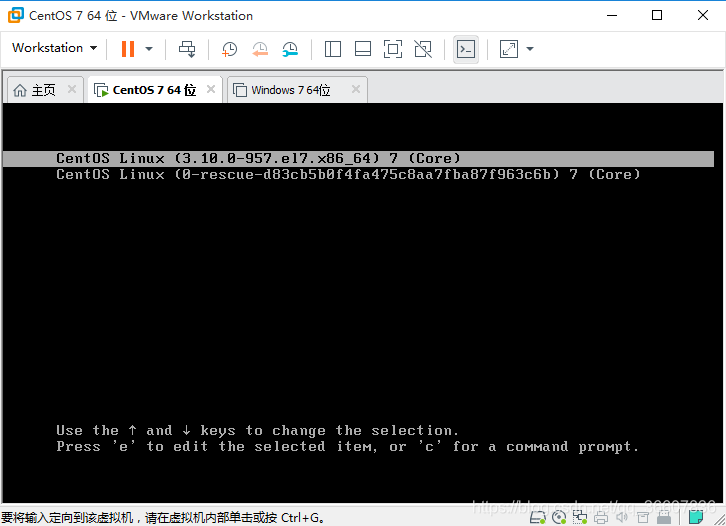Toggle the thumbnail bar view icon

coord(363,49)
